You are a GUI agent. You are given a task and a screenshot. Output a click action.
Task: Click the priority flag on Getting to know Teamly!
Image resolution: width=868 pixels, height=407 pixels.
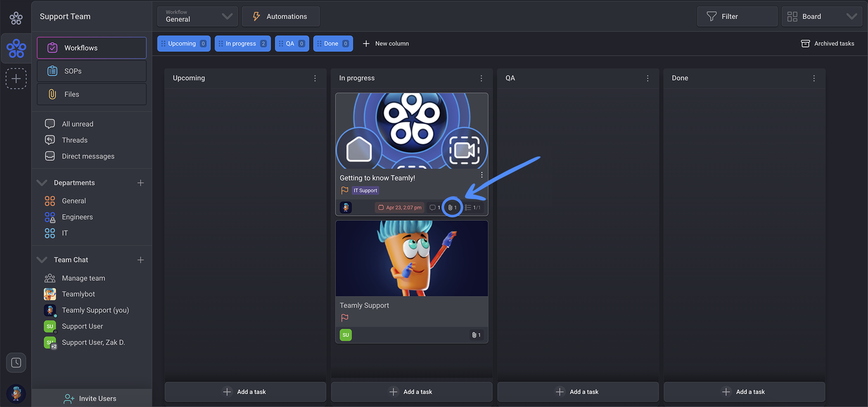(x=344, y=190)
